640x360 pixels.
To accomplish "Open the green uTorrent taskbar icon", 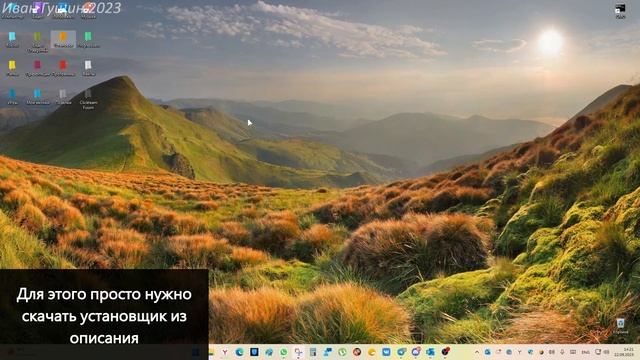I will point(342,352).
